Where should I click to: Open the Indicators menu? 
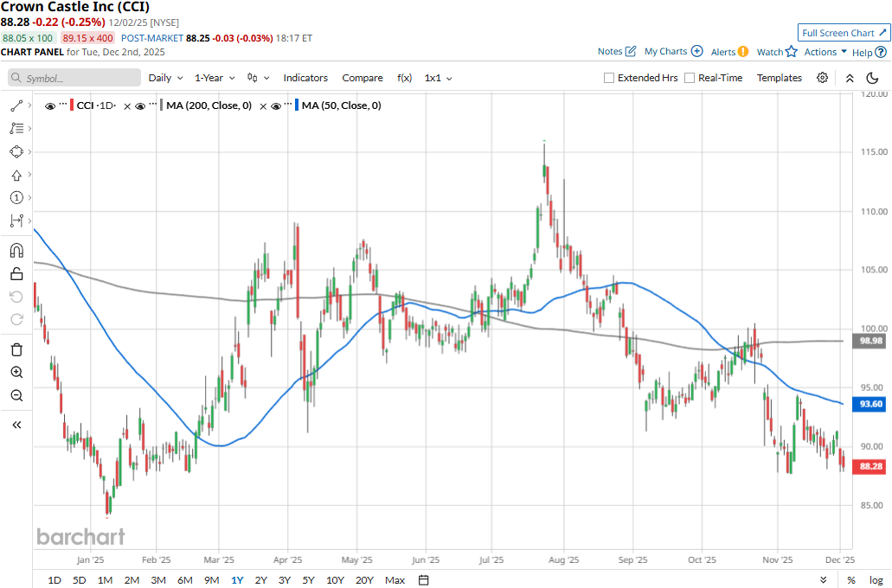pyautogui.click(x=305, y=78)
